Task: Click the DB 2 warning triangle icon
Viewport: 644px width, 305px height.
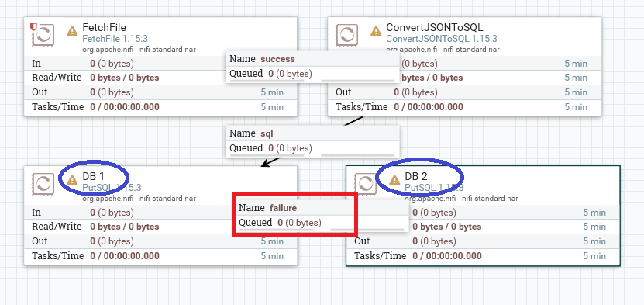Action: tap(394, 179)
